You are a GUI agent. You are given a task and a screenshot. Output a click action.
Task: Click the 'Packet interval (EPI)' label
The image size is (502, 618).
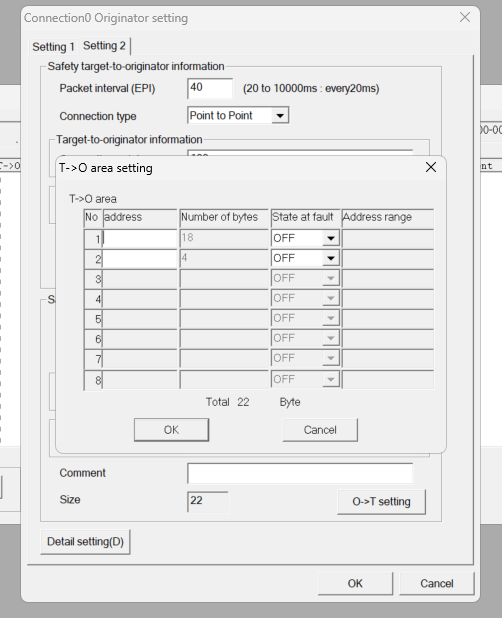coord(107,88)
